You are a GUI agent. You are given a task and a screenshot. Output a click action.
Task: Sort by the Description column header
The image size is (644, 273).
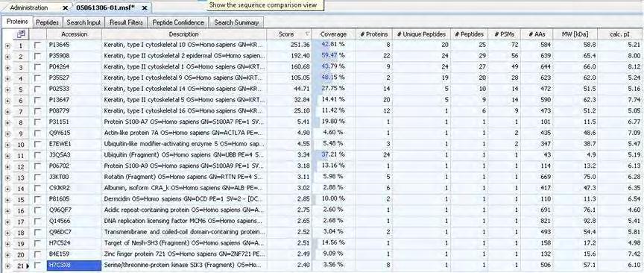coord(183,34)
